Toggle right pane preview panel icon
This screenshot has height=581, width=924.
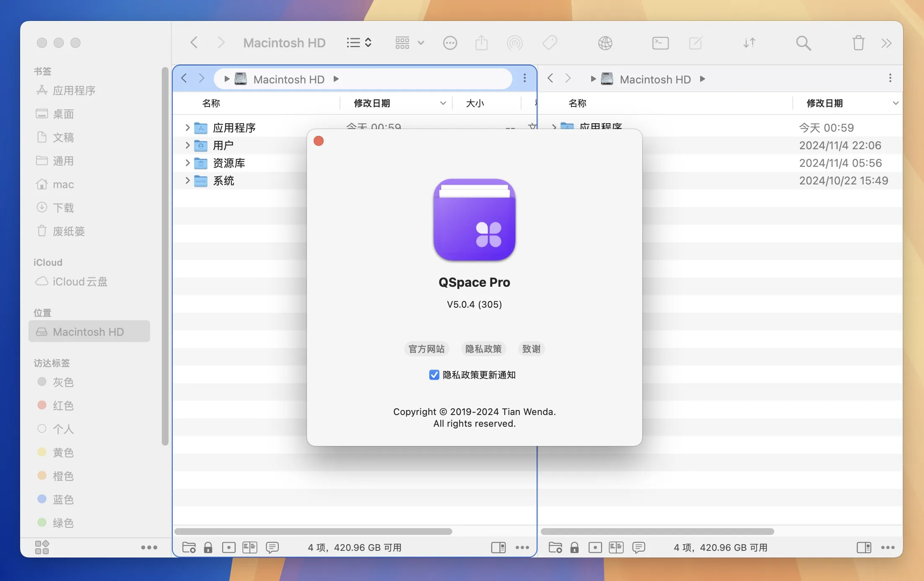[x=864, y=547]
